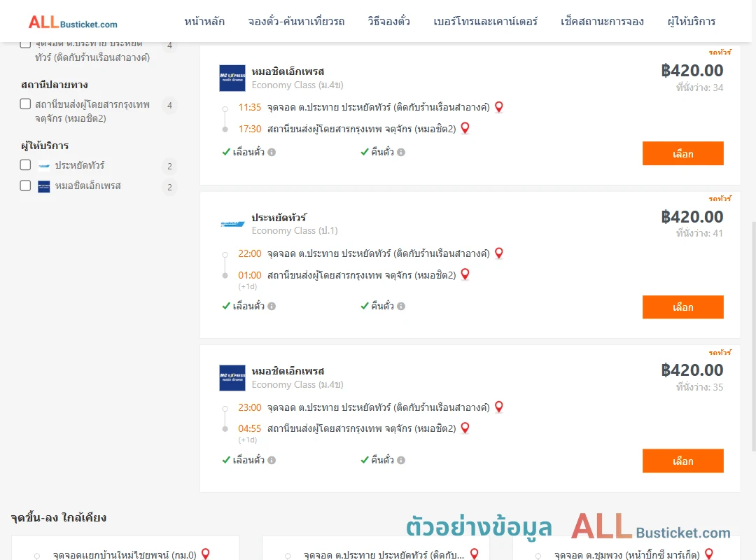Click ประหยัดทัวร์ logo in the 22:00 trip
756x560 pixels.
point(232,224)
